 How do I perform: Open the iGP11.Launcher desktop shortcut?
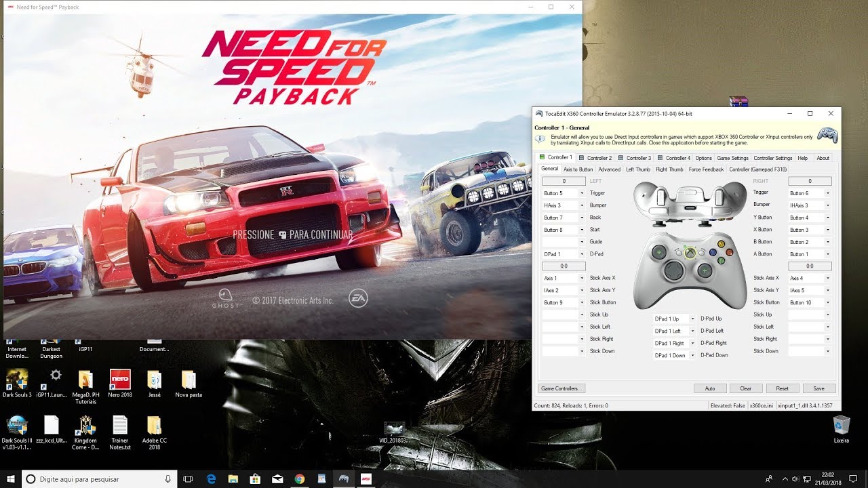coord(55,383)
